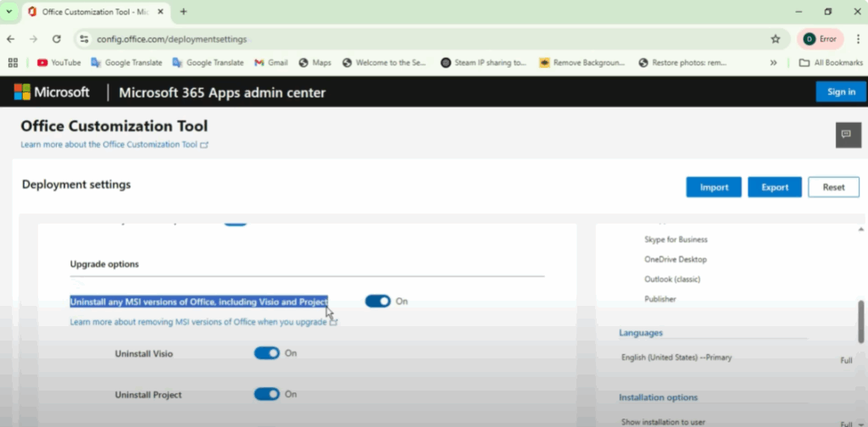This screenshot has height=427, width=868.
Task: Show more bookmarks with chevron
Action: click(x=773, y=63)
